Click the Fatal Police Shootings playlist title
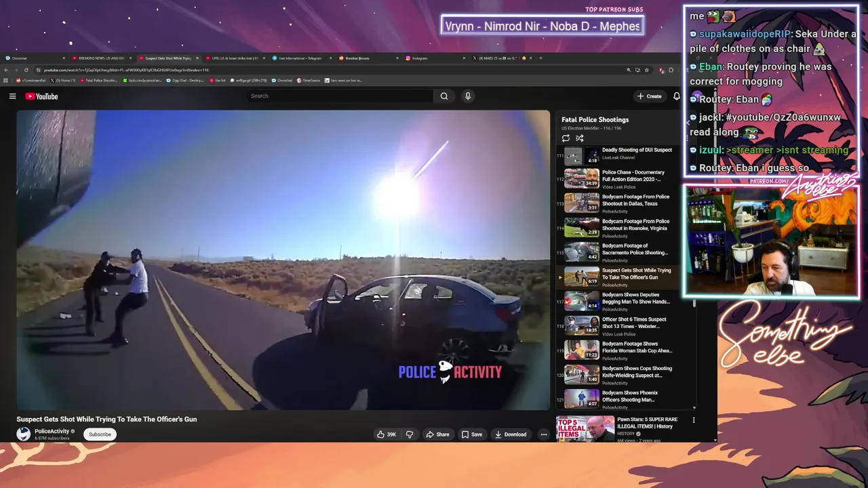The height and width of the screenshot is (488, 868). click(595, 120)
